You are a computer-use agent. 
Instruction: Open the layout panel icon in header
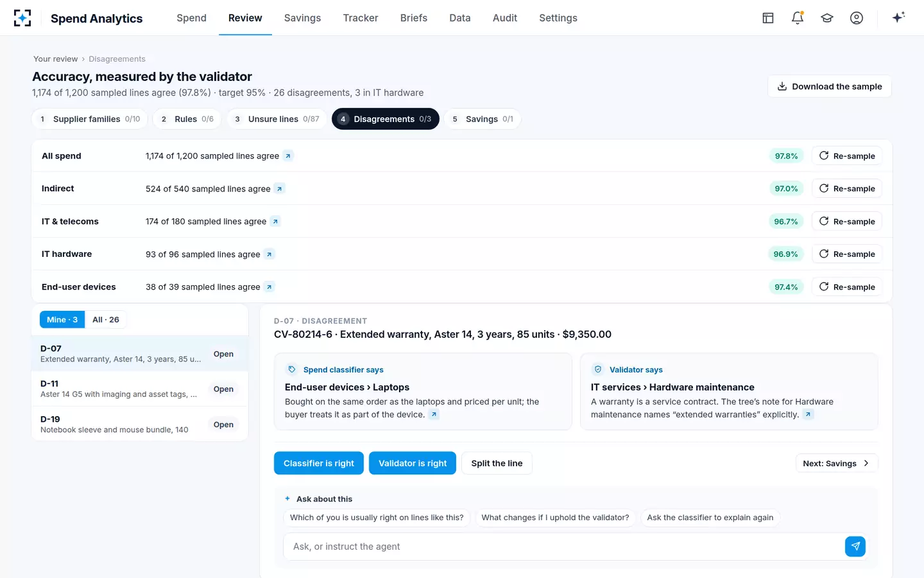point(768,18)
